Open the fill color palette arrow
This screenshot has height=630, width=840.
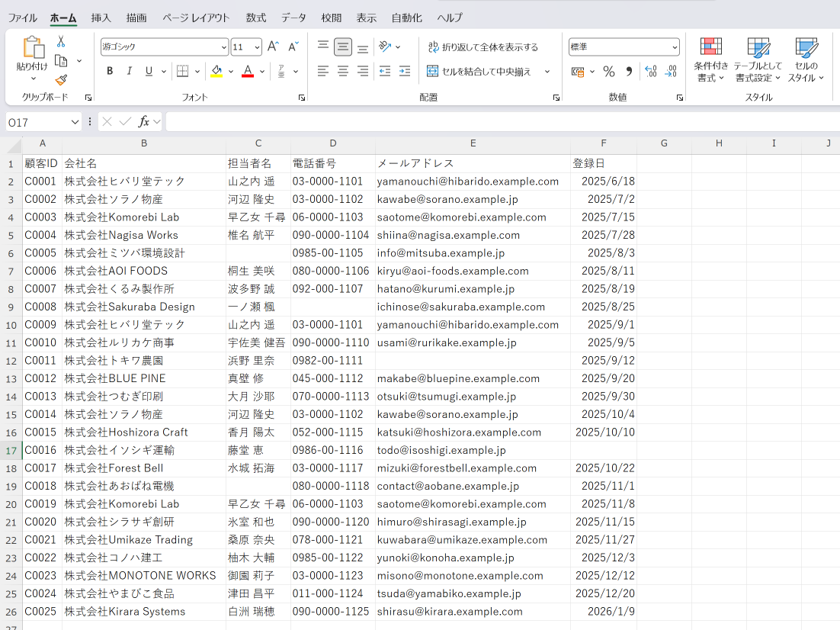231,71
